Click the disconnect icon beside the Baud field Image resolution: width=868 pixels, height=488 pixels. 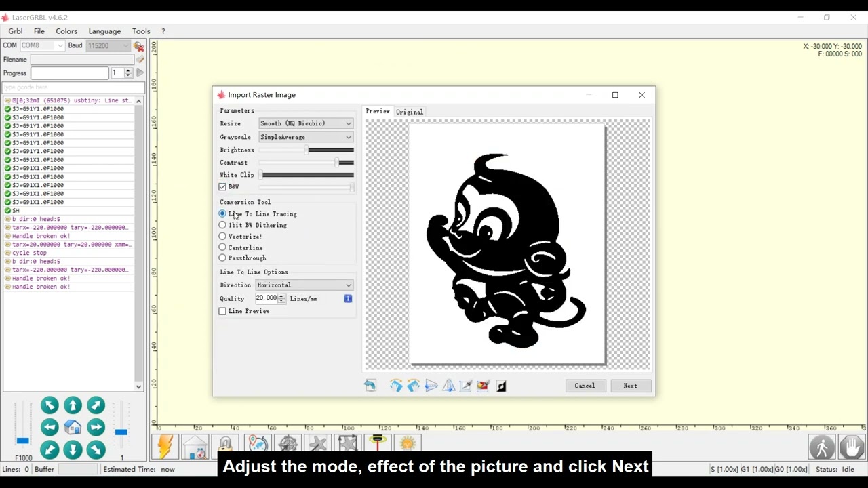138,46
